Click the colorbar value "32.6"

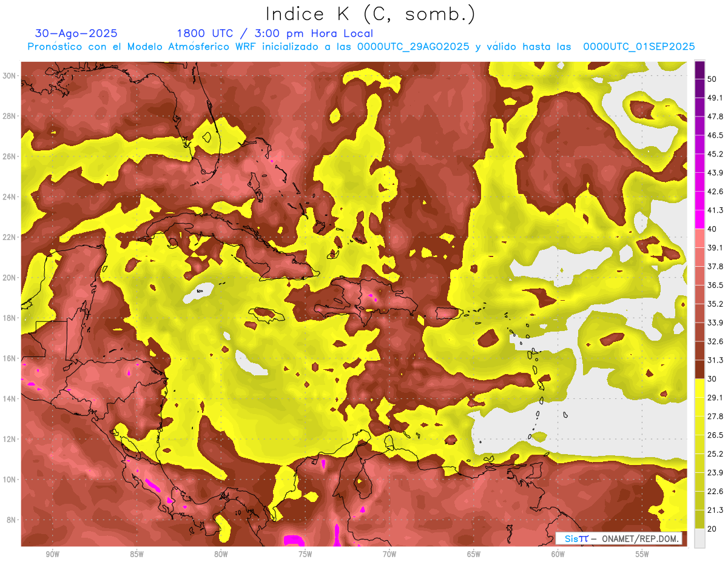(715, 341)
